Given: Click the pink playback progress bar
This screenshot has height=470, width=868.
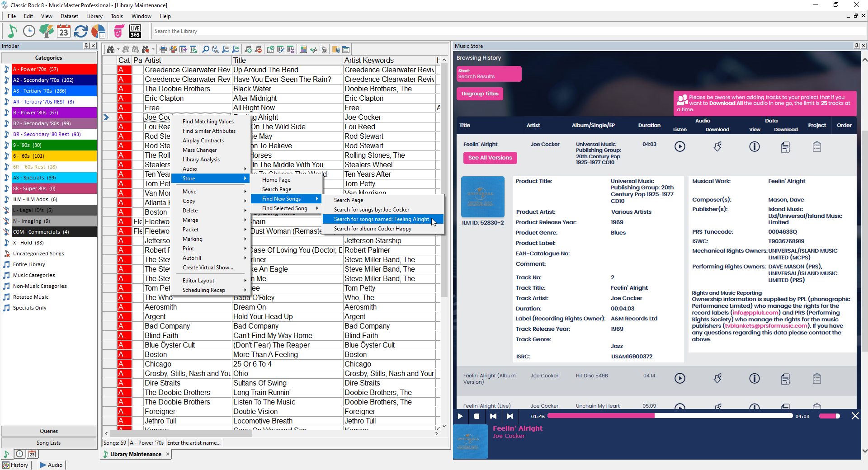Looking at the screenshot, I should point(670,416).
